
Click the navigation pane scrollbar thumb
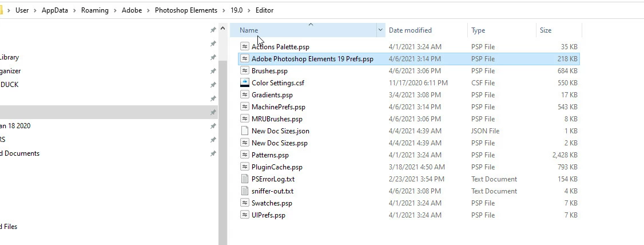click(222, 152)
